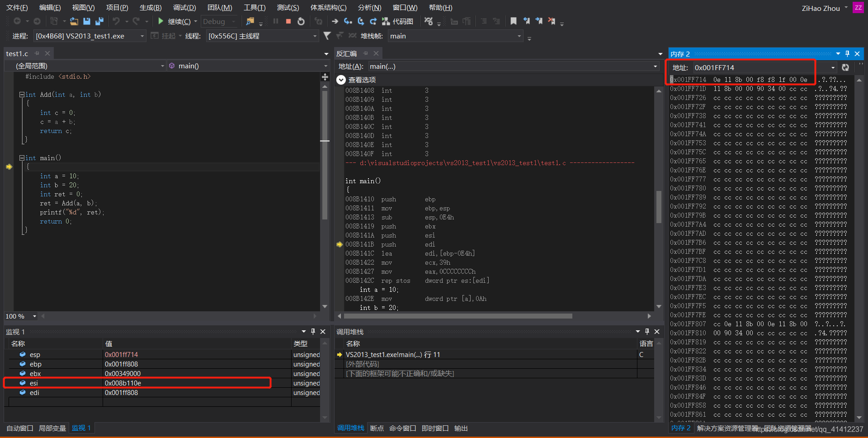Switch to the Immediate Window (即时窗口) tab
Image resolution: width=868 pixels, height=438 pixels.
435,428
